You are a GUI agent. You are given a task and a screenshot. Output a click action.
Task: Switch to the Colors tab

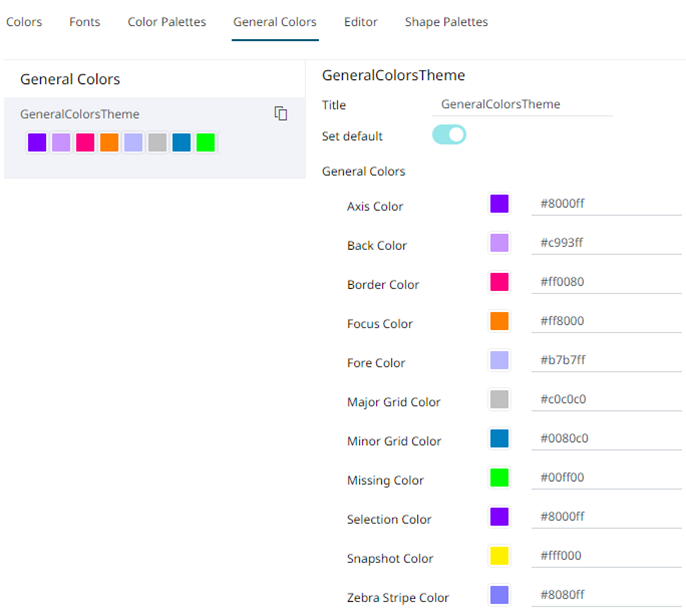tap(24, 22)
